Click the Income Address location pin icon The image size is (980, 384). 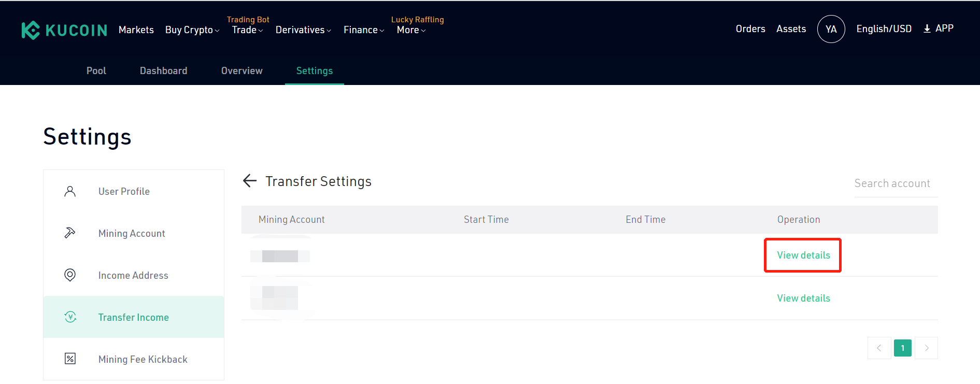coord(70,275)
